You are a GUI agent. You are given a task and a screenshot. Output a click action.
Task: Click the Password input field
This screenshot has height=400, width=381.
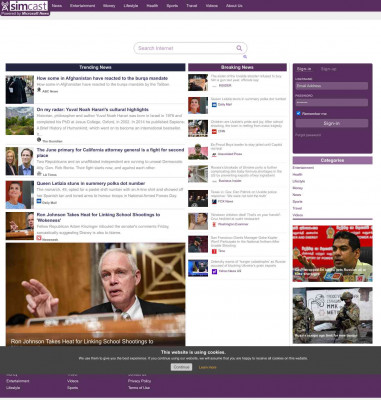pyautogui.click(x=332, y=102)
